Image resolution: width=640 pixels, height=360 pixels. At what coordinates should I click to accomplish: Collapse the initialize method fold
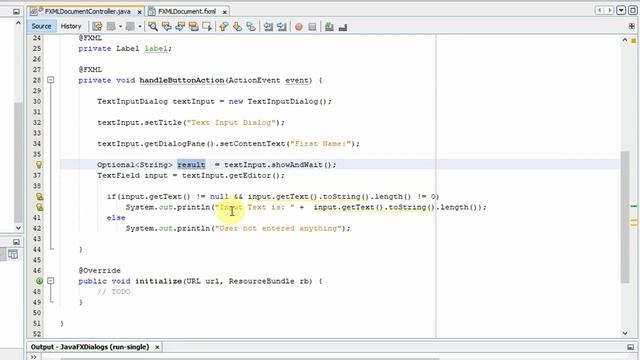point(51,281)
